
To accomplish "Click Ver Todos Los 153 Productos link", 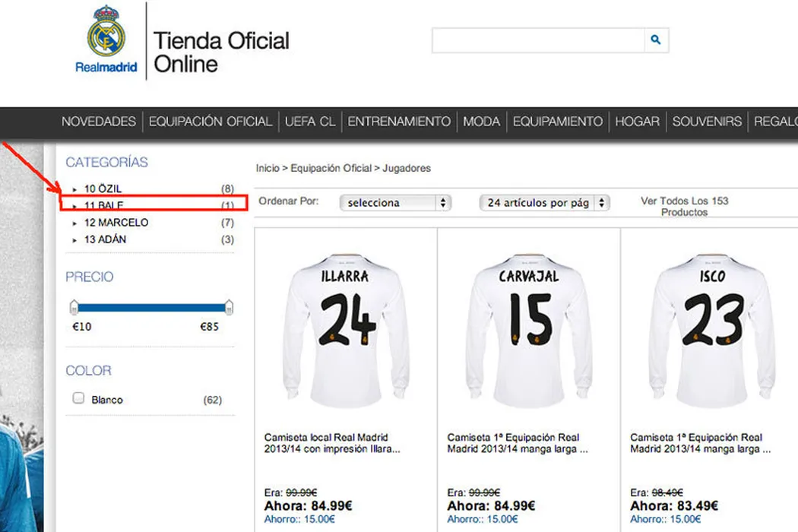I will coord(684,206).
